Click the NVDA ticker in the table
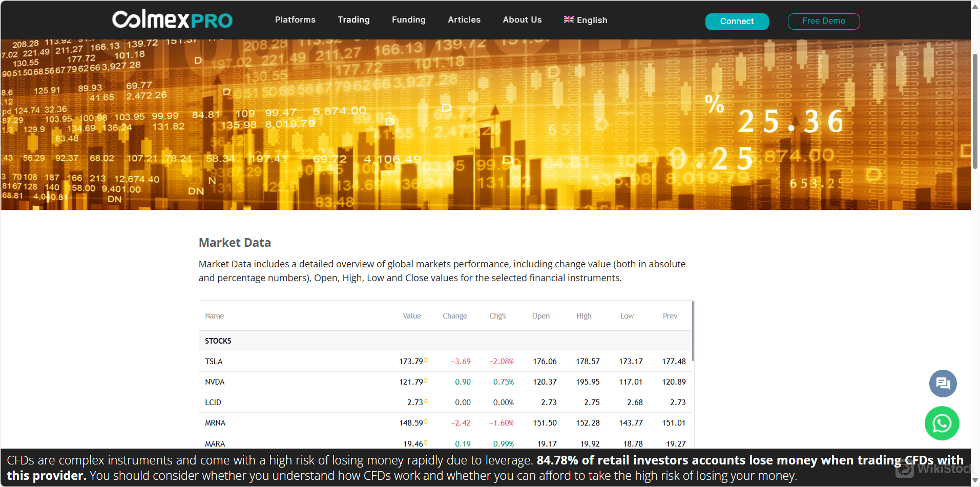The height and width of the screenshot is (487, 980). [x=215, y=382]
